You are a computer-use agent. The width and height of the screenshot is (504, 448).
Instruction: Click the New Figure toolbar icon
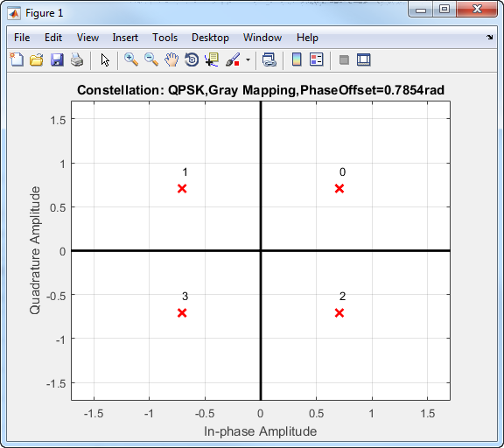tap(17, 59)
